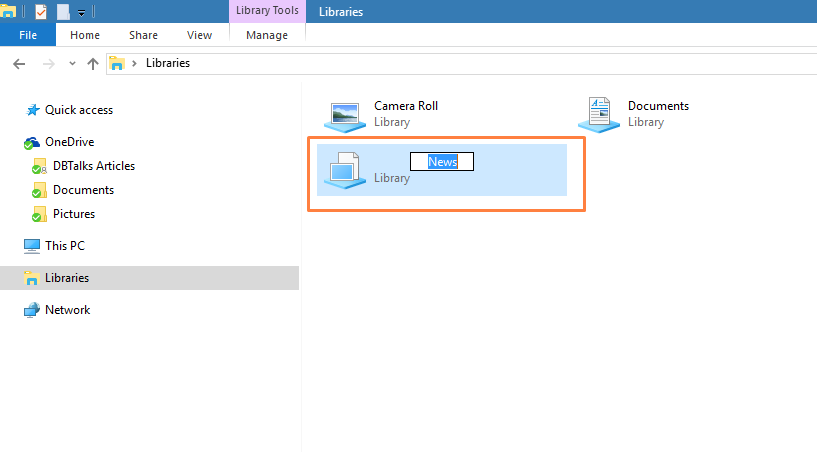
Task: Click the Libraries icon in sidebar
Action: coord(32,278)
